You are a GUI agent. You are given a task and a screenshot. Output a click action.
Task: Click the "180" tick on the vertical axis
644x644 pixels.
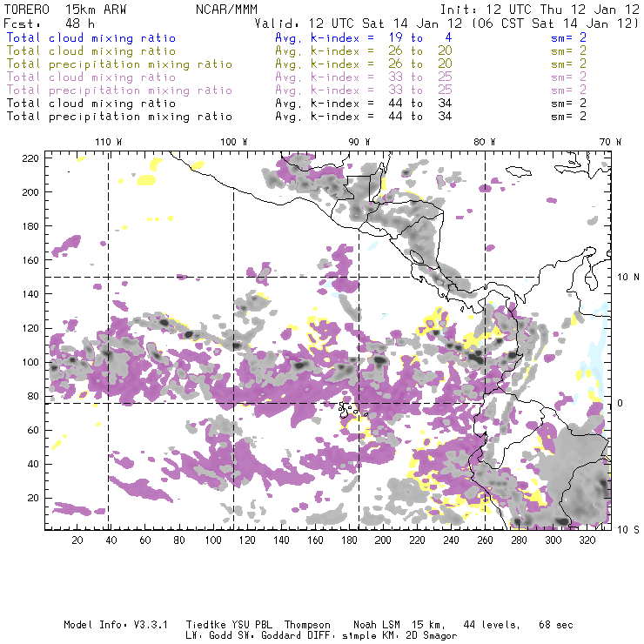(30, 226)
